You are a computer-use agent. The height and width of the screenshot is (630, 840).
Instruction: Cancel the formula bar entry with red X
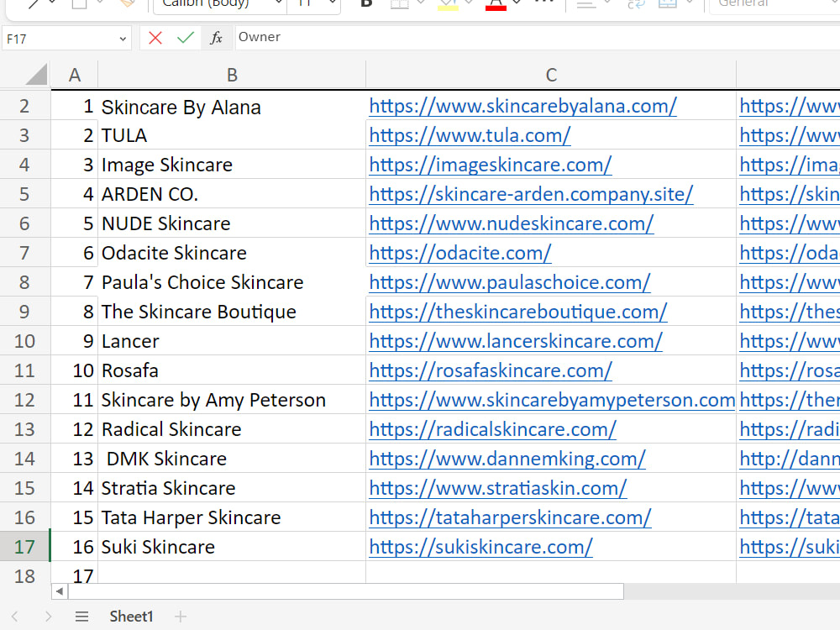(x=155, y=38)
